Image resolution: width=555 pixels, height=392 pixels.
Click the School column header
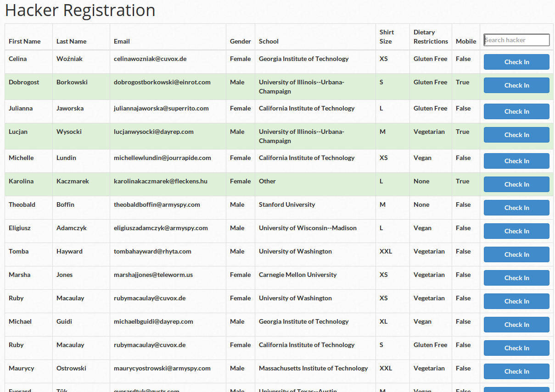269,41
